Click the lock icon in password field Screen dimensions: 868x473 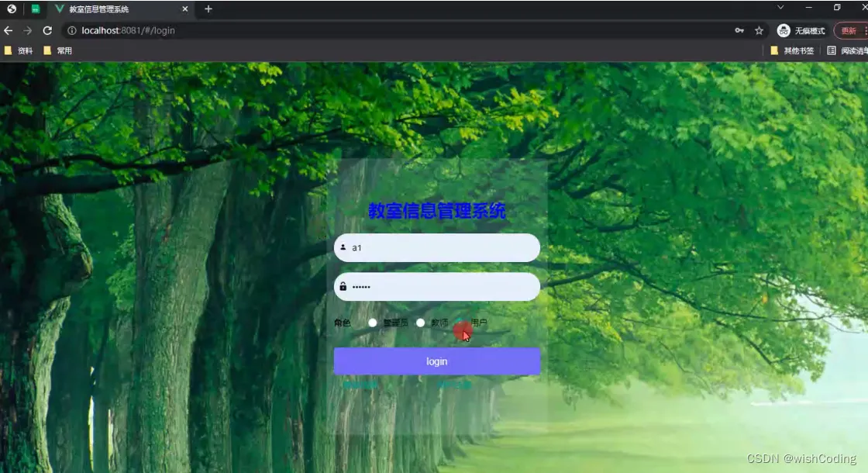[x=343, y=286]
